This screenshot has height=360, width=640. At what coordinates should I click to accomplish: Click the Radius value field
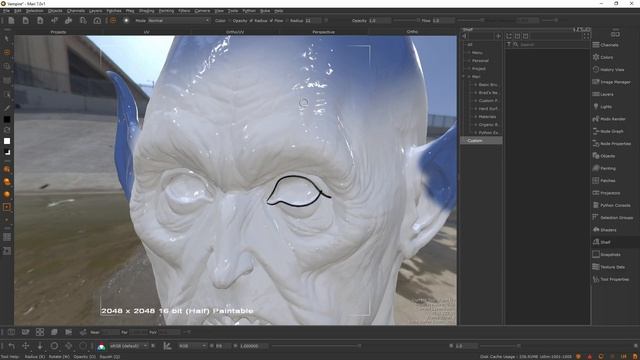[313, 20]
